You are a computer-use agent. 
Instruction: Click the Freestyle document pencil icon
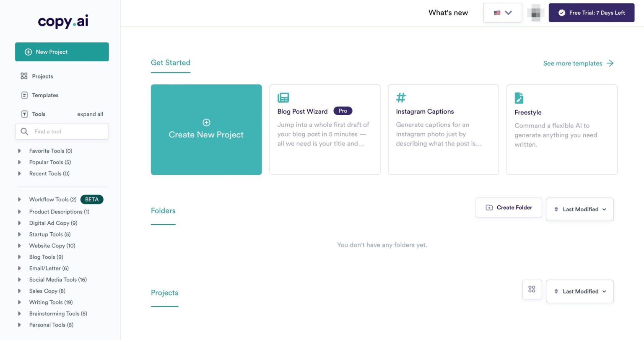point(519,98)
